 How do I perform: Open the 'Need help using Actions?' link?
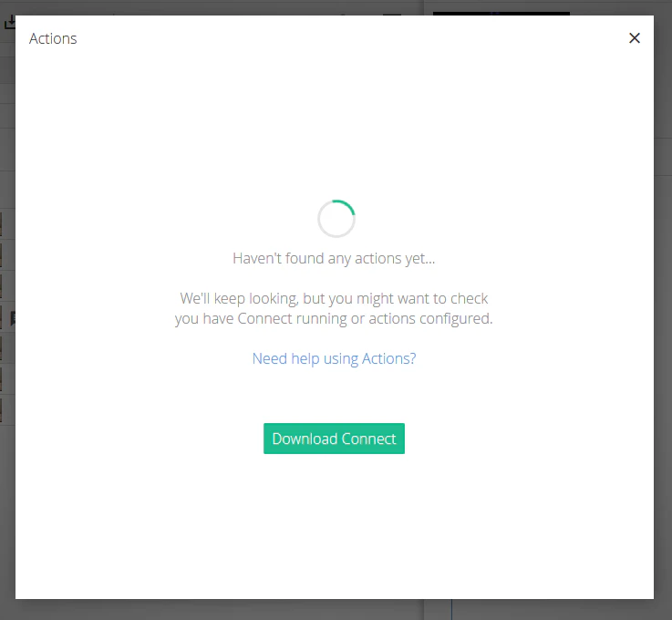click(334, 358)
